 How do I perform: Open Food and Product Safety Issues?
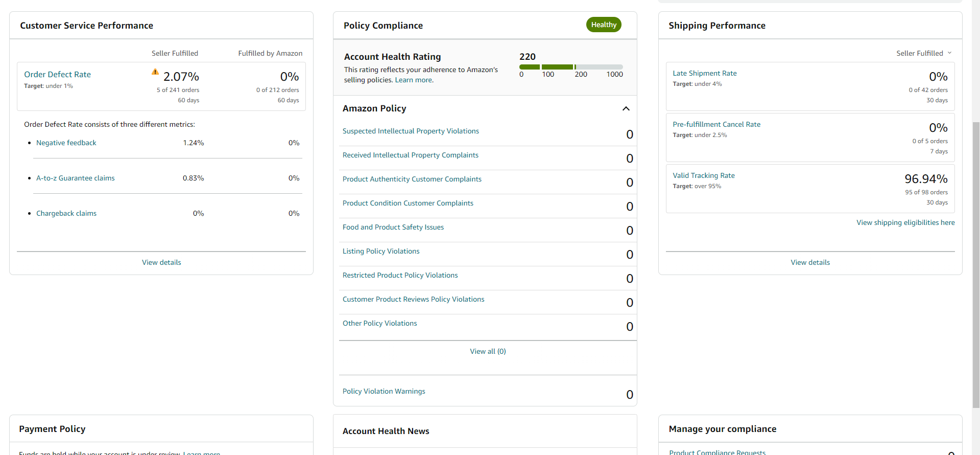point(393,227)
